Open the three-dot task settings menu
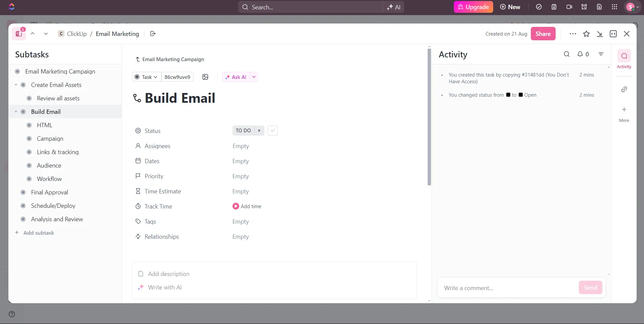The width and height of the screenshot is (644, 324). click(573, 34)
